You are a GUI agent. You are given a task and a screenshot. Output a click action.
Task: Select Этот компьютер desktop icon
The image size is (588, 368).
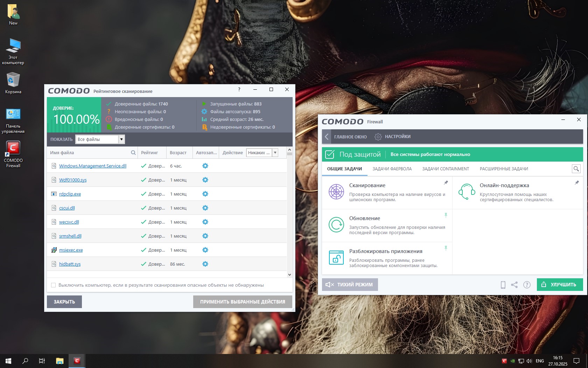(x=13, y=52)
